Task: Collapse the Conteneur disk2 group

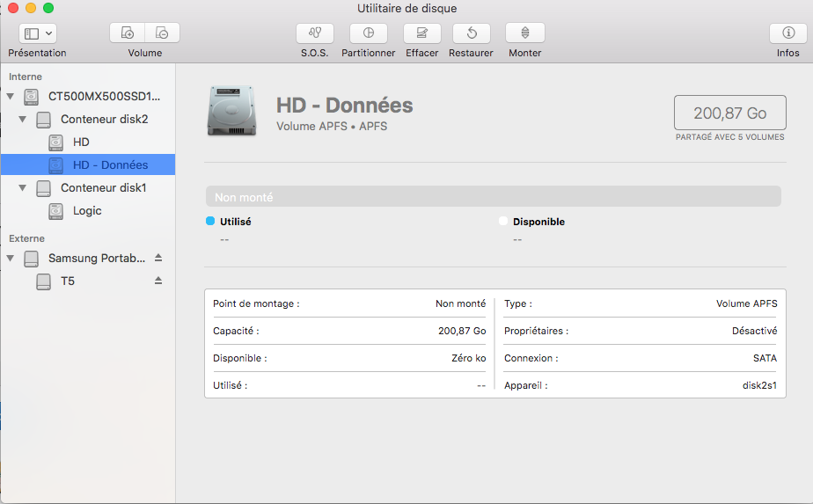Action: 23,119
